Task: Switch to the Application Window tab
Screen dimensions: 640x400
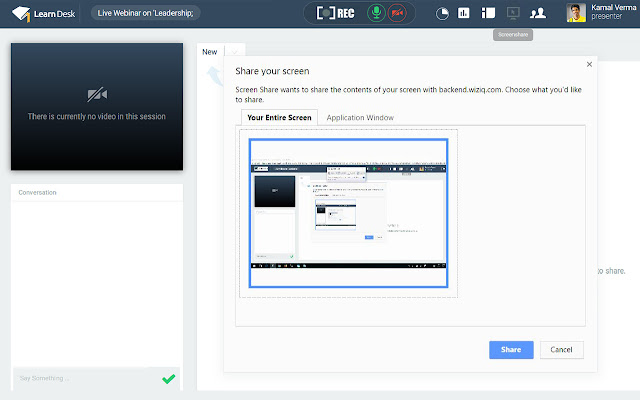Action: coord(360,118)
